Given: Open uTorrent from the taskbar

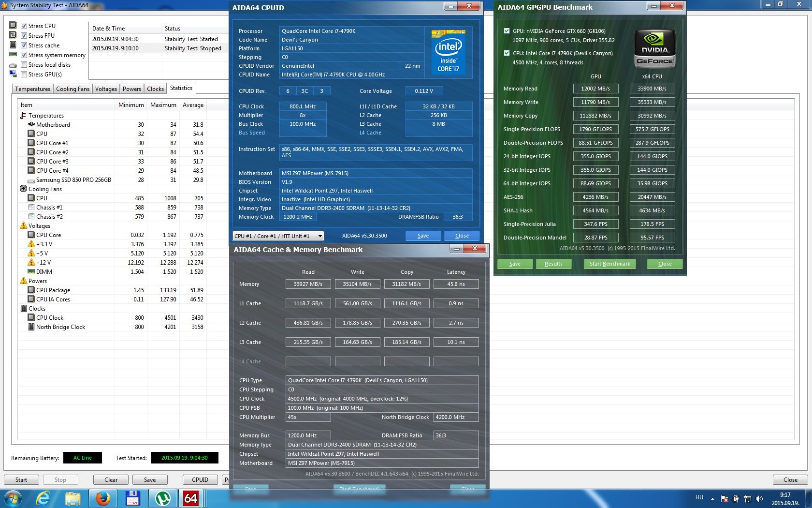Looking at the screenshot, I should click(162, 498).
